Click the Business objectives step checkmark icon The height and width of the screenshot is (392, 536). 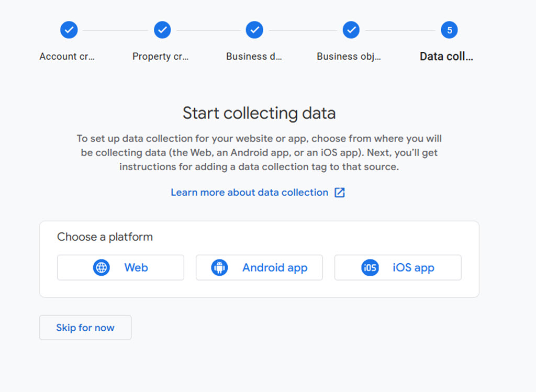coord(351,30)
